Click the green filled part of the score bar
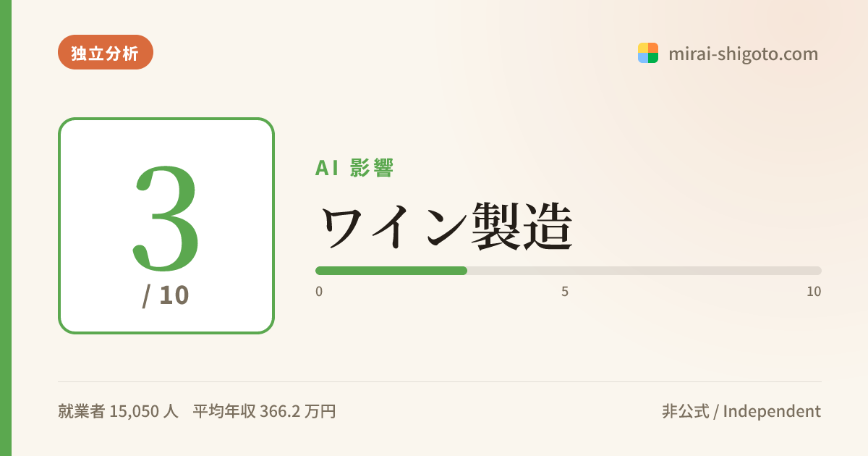 [x=391, y=271]
